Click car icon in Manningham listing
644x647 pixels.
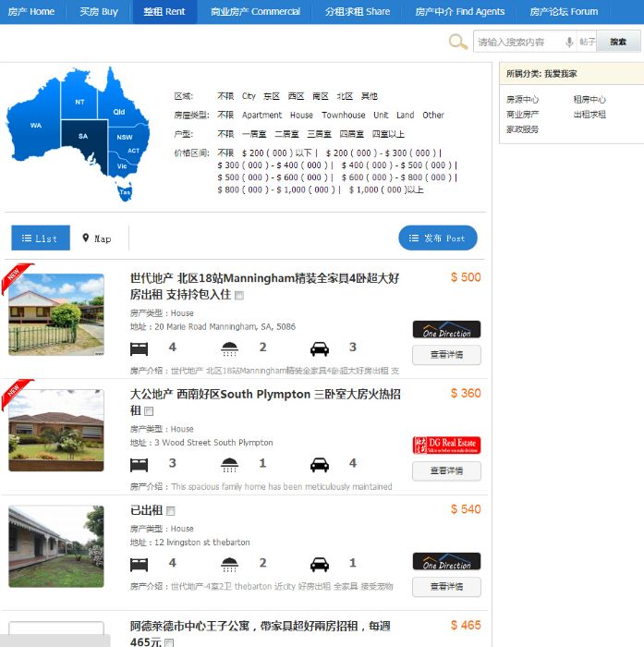tap(320, 348)
